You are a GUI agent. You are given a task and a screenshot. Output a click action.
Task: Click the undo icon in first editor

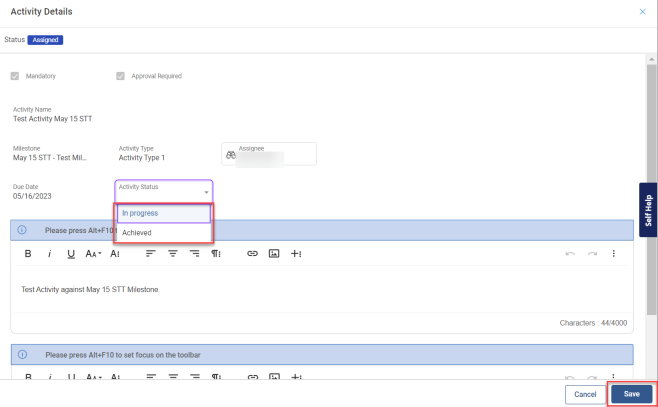pyautogui.click(x=570, y=254)
